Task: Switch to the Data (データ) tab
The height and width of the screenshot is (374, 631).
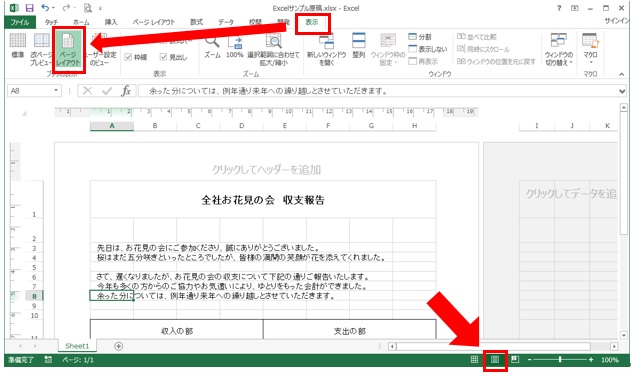Action: tap(226, 22)
